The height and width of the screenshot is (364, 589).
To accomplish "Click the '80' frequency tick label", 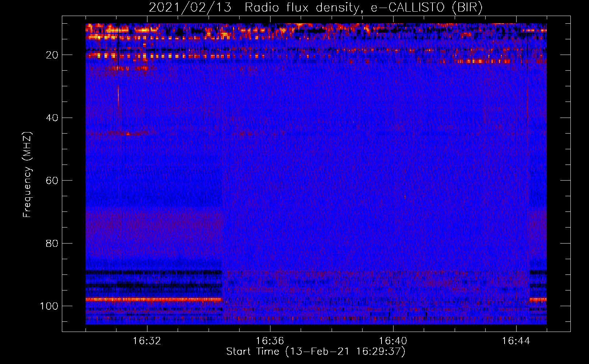I will (52, 243).
